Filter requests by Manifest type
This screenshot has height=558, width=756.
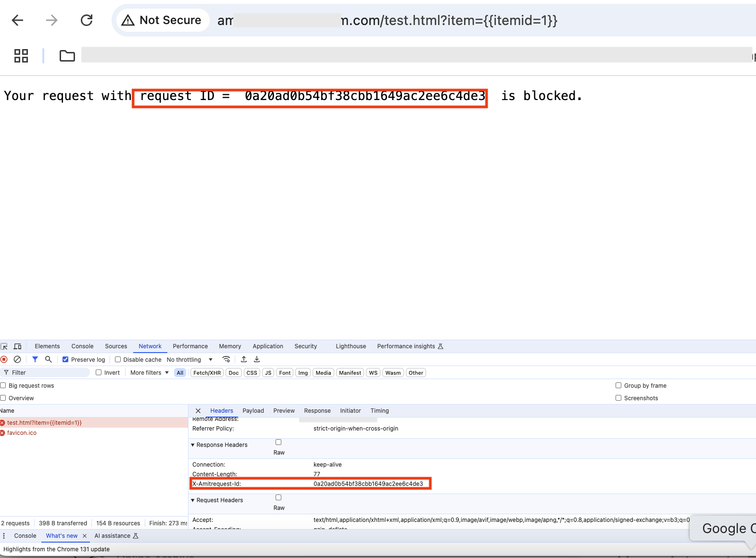tap(350, 373)
